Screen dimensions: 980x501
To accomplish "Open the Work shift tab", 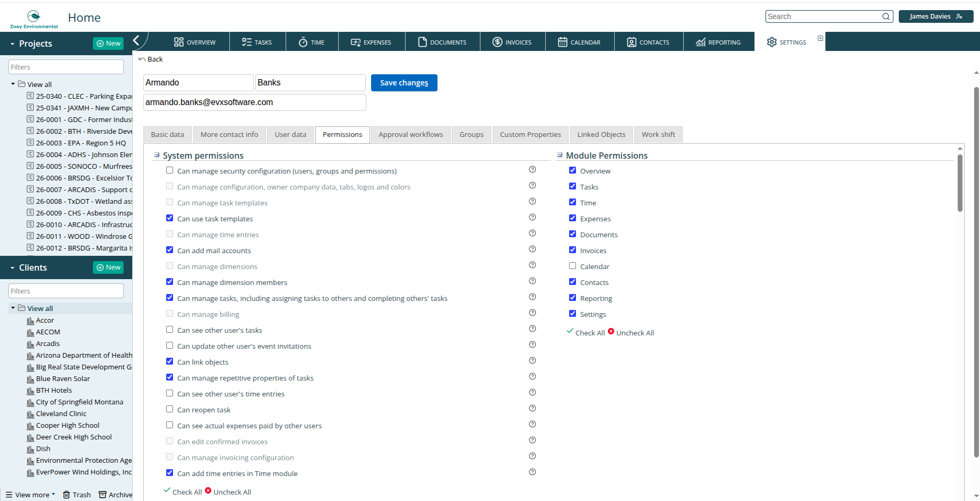I will click(658, 135).
